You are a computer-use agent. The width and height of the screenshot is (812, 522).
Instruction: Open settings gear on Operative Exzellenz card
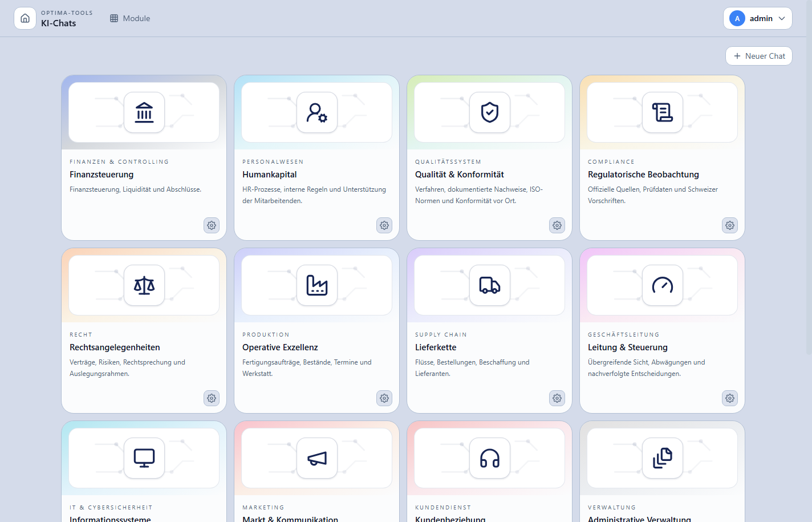click(x=384, y=398)
